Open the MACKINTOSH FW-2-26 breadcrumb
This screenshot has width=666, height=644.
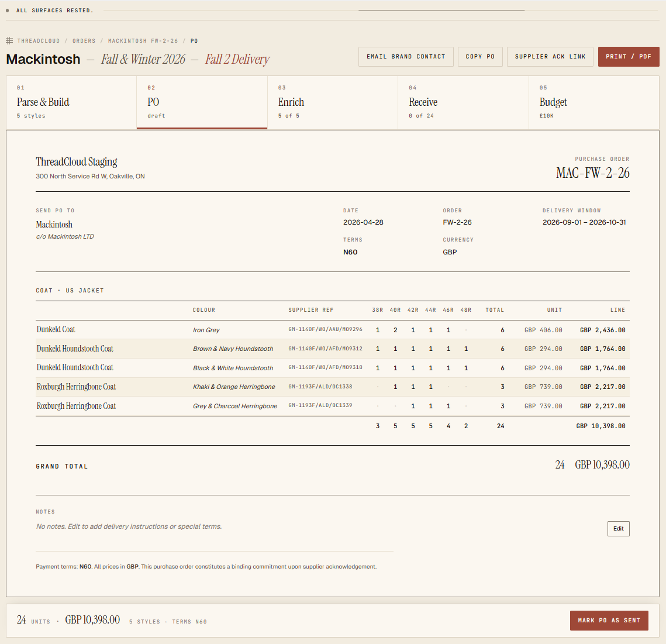click(143, 41)
